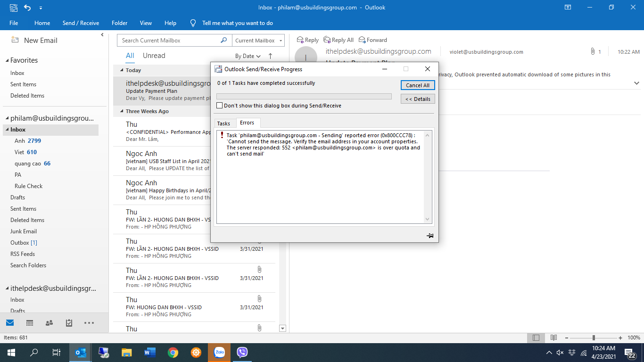Viewport: 644px width, 362px height.
Task: Collapse the philam@usbuildingsgroup account tree
Action: [7, 118]
